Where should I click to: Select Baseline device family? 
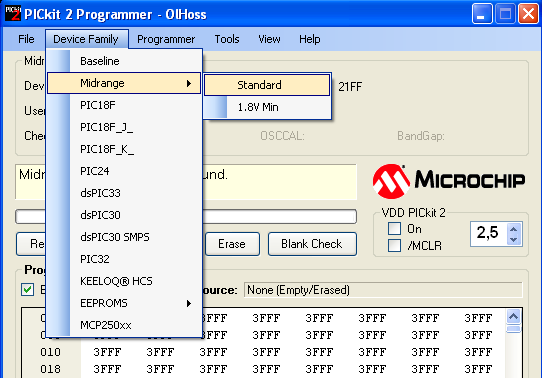124,61
